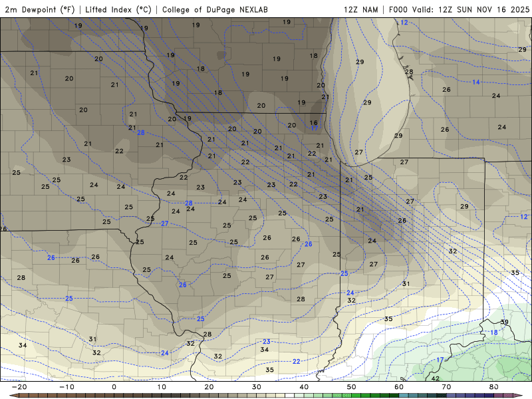This screenshot has height=399, width=532.
Task: Click the 0 label on the color scale
Action: [114, 387]
